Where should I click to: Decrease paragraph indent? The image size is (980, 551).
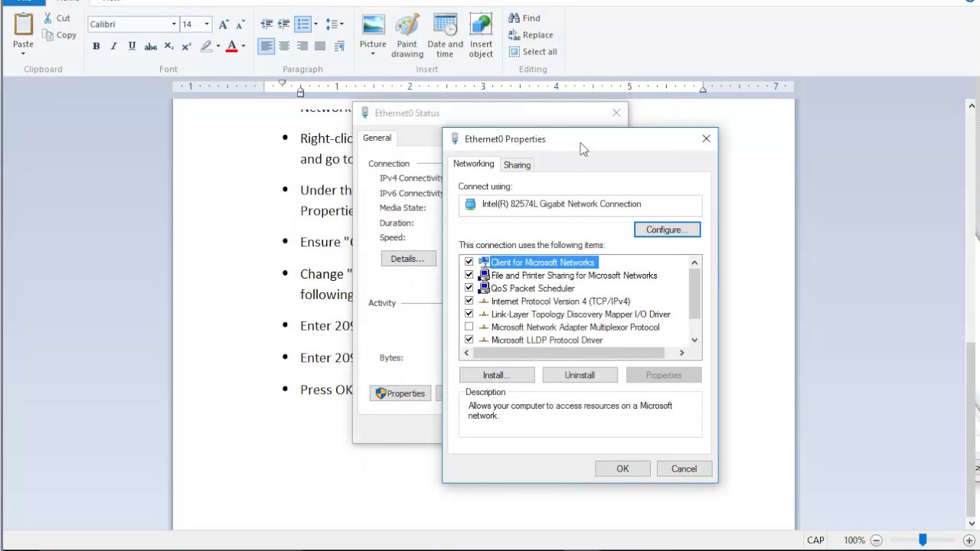point(266,24)
